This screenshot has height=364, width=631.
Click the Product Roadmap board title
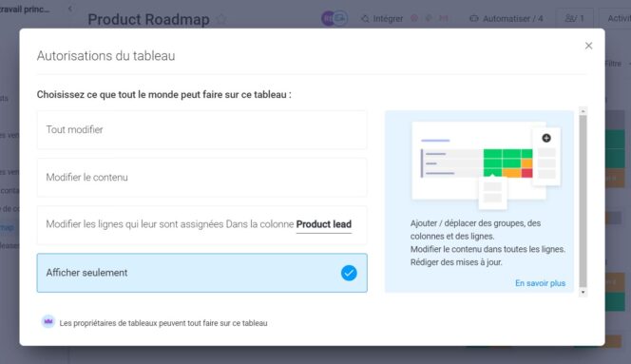148,19
